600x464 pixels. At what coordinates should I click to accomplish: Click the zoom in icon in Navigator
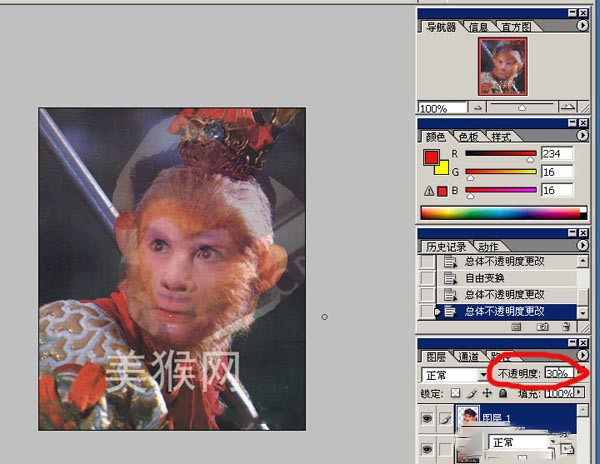(567, 107)
